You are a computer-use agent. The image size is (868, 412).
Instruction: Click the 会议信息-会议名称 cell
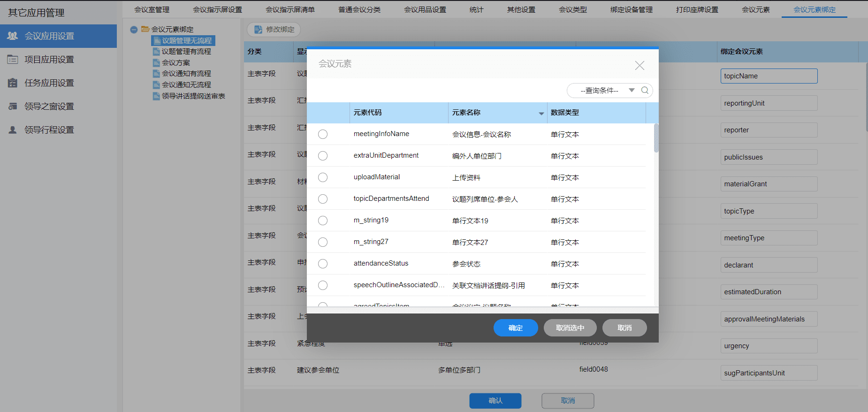tap(481, 135)
